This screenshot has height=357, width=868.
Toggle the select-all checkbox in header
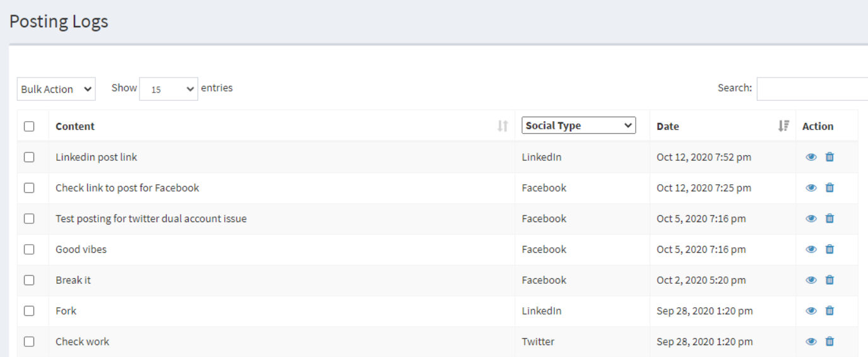(29, 126)
